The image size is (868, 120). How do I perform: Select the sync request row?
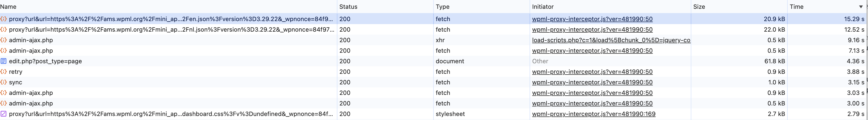[x=434, y=82]
